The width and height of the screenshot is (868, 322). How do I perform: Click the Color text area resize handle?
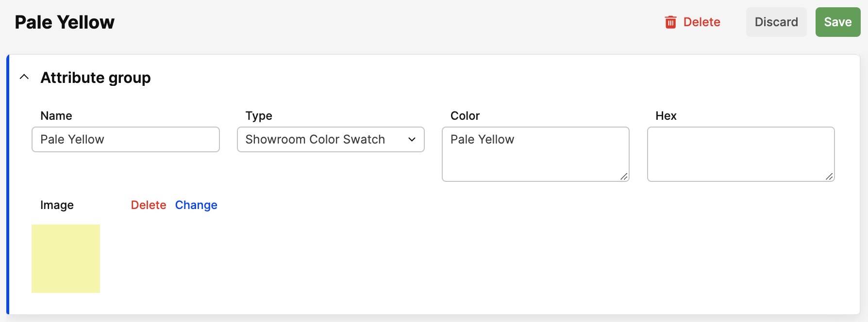[x=624, y=177]
